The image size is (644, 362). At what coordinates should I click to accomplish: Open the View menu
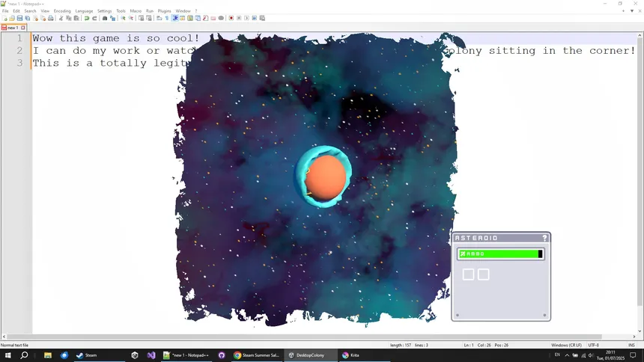point(45,11)
